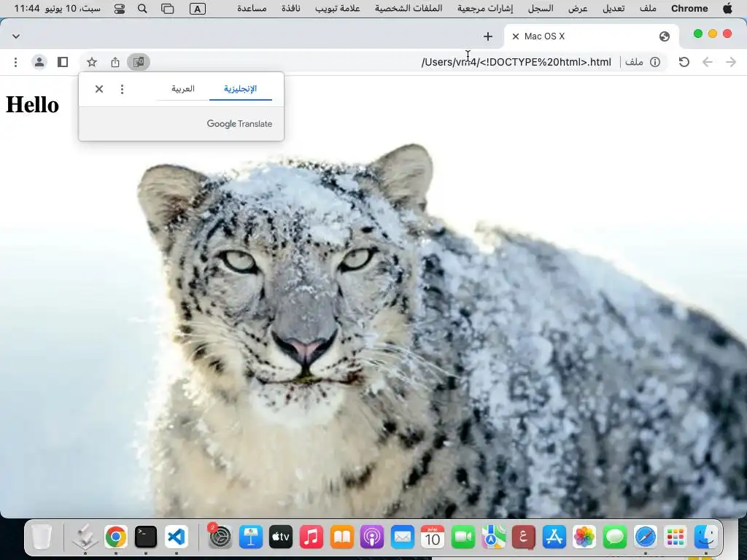Open Apple TV from the Dock

tap(281, 537)
